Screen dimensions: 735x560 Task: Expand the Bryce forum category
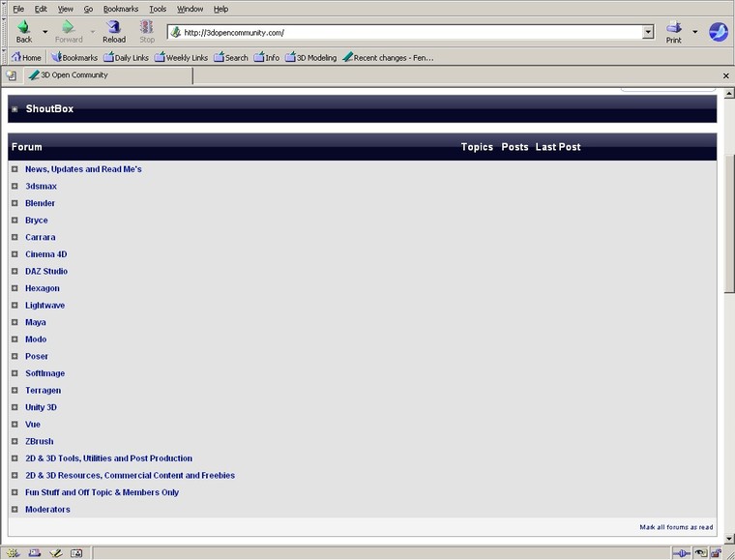coord(15,221)
